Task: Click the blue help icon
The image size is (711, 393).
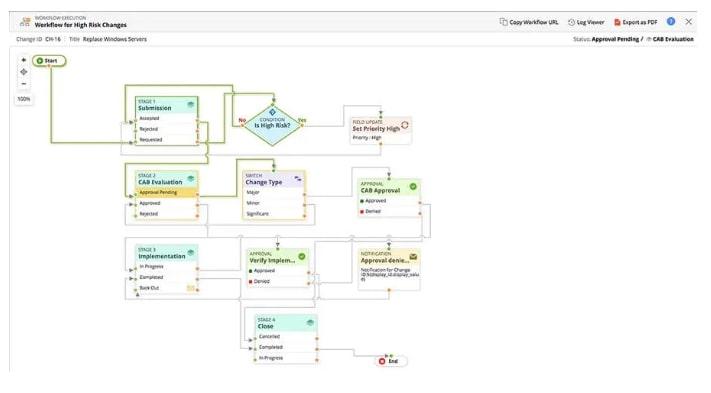Action: coord(671,21)
